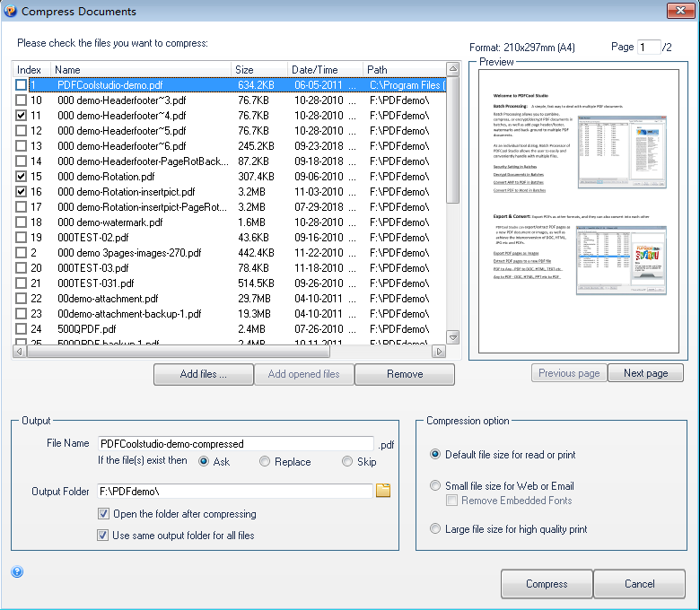Viewport: 700px width, 610px height.
Task: Click the Compress button
Action: tap(547, 584)
